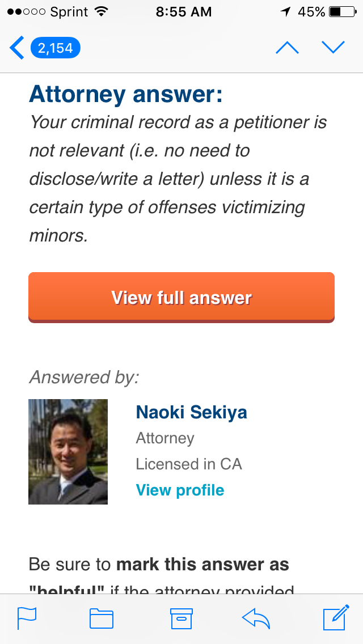Tap the Wi-Fi icon in status bar

[x=102, y=12]
